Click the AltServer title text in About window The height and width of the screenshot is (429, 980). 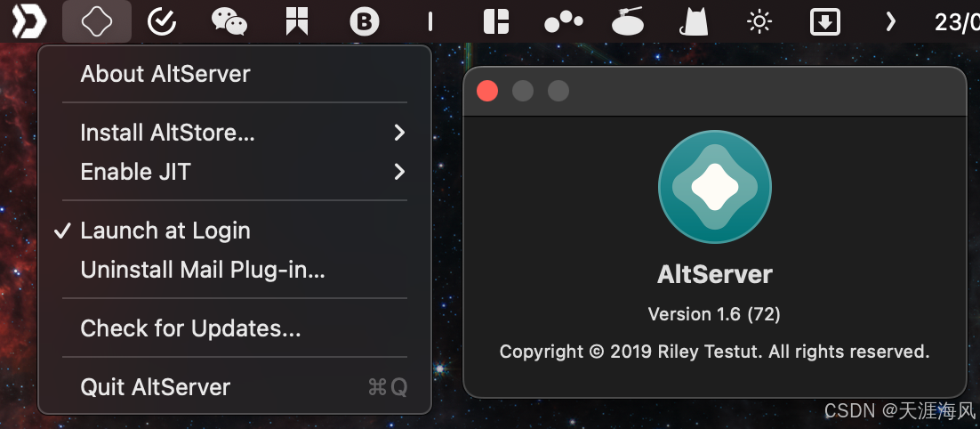click(x=715, y=274)
